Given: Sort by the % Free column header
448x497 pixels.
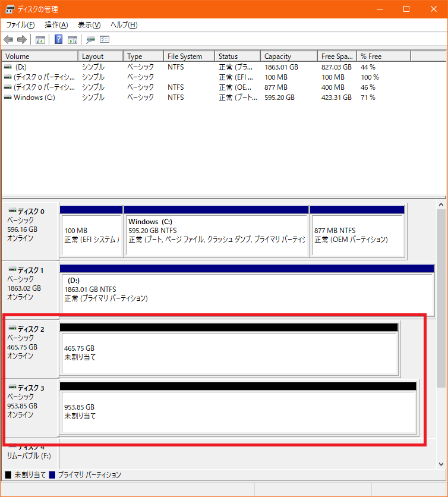Looking at the screenshot, I should (x=384, y=56).
